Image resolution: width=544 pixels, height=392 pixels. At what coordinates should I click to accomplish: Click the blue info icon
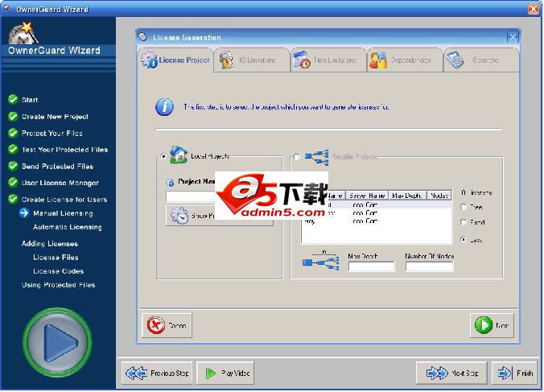coord(164,107)
